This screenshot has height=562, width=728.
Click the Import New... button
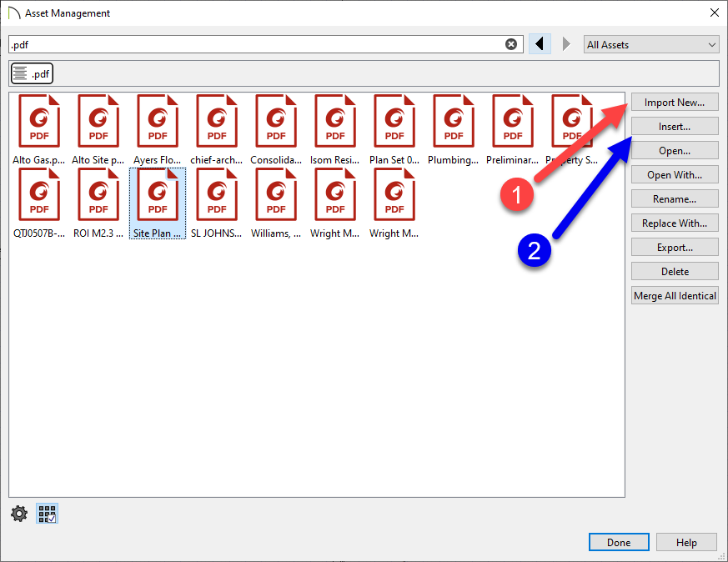[675, 102]
